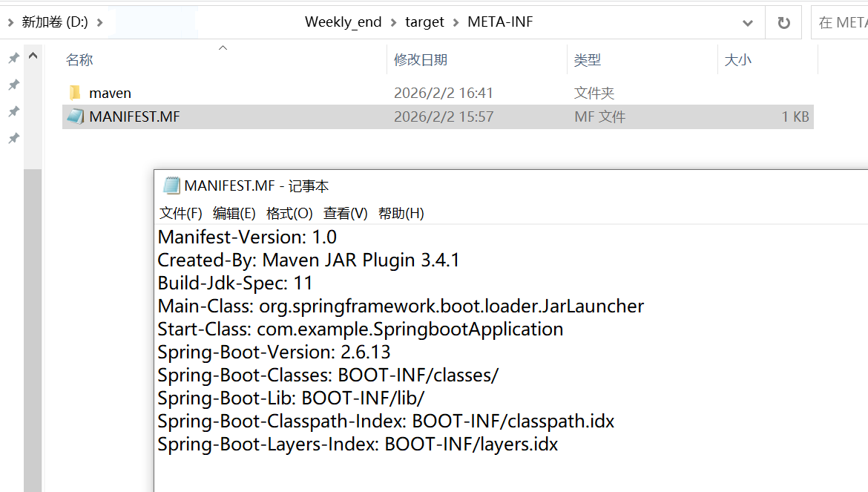Click the refresh button in address bar
Viewport: 868px width, 492px height.
coord(783,23)
